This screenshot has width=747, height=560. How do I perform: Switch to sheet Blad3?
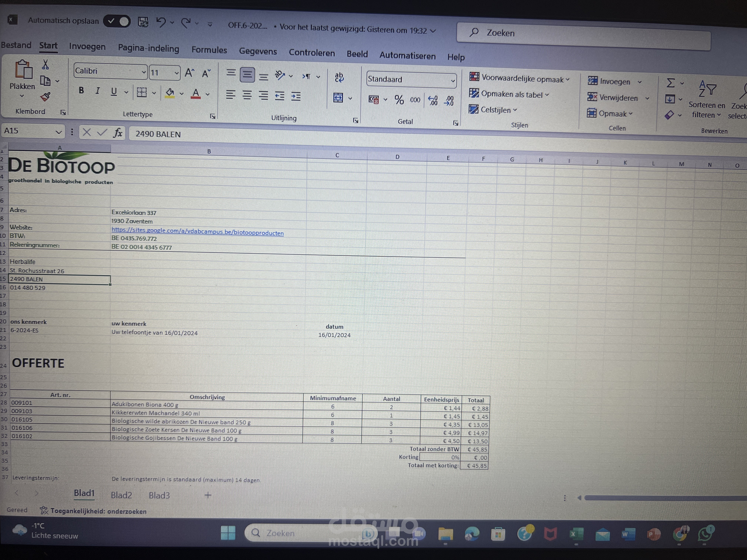[x=159, y=495]
